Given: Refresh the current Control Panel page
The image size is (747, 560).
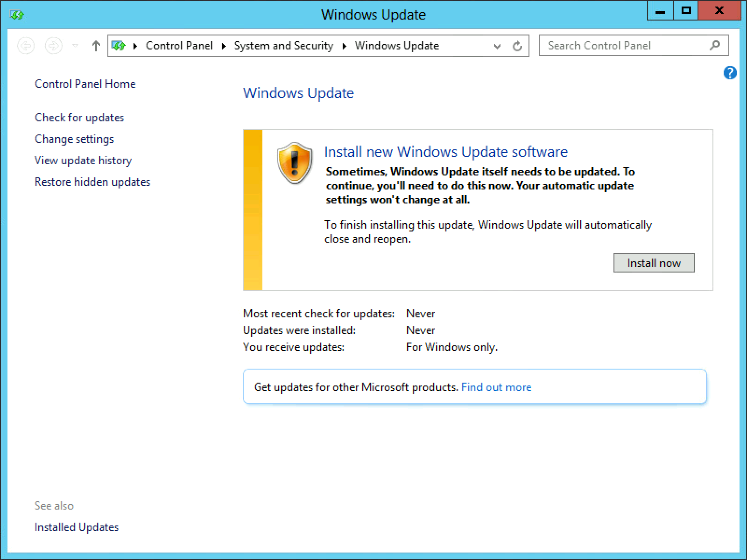Looking at the screenshot, I should (518, 45).
